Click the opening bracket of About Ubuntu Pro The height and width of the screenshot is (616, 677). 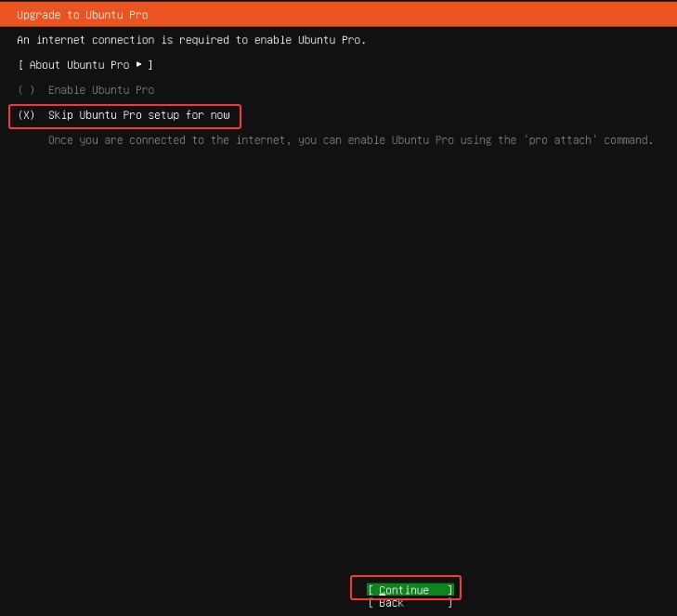(20, 65)
